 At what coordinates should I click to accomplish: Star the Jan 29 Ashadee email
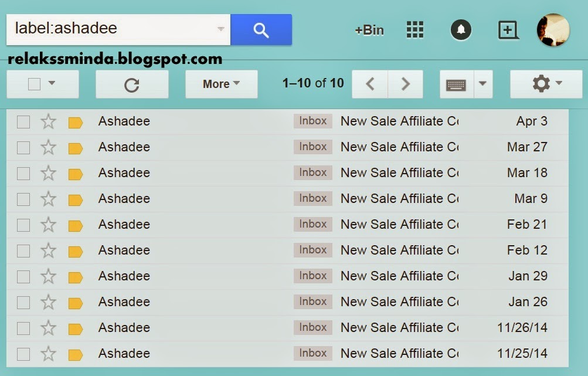49,276
